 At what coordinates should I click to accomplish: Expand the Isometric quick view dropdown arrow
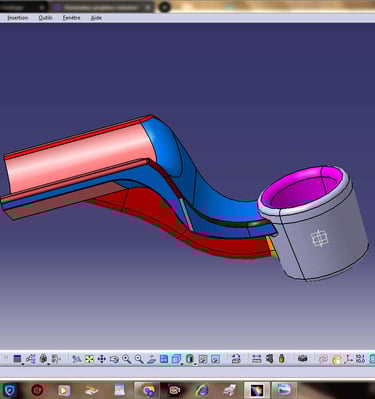(x=182, y=364)
